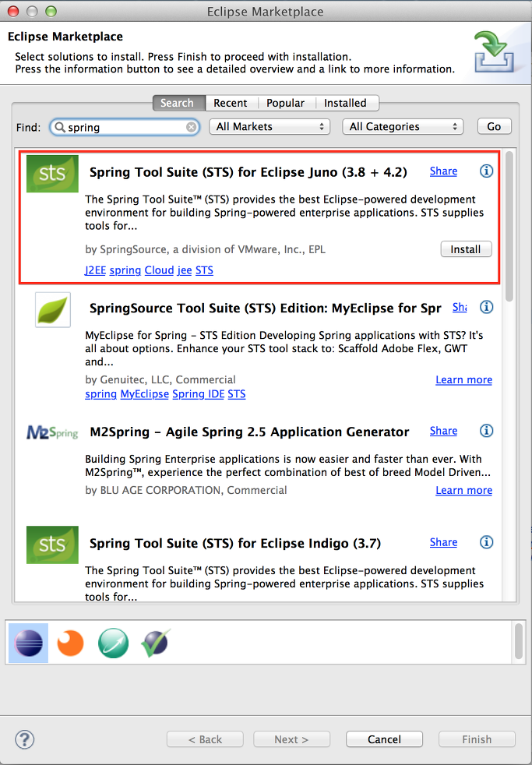Click the magnifier icon in Find field
The width and height of the screenshot is (532, 765).
click(59, 127)
